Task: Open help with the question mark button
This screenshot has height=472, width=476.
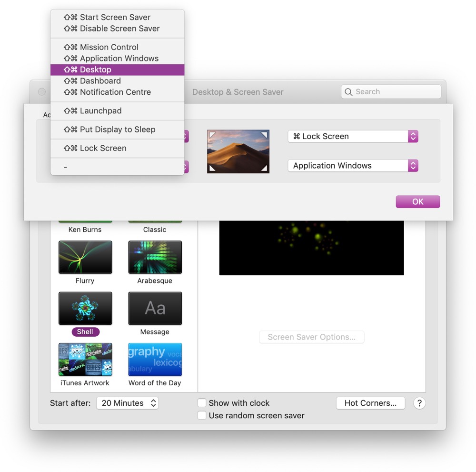Action: (x=419, y=403)
